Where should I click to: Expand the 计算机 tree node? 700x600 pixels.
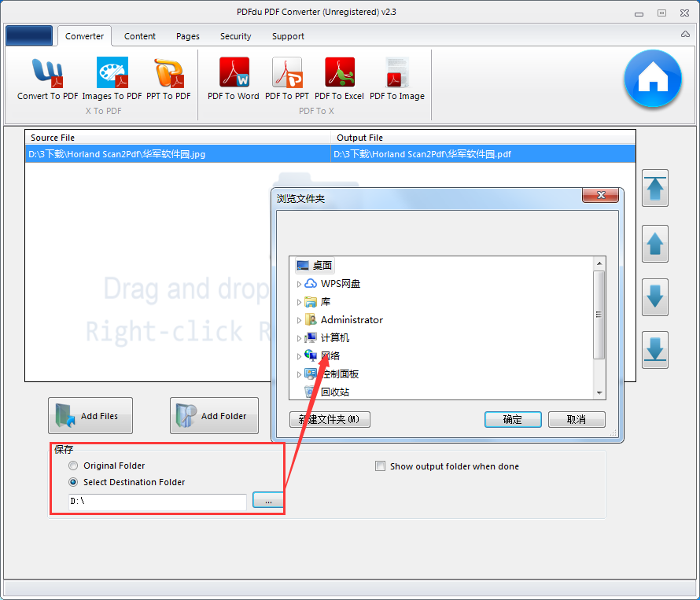click(299, 338)
